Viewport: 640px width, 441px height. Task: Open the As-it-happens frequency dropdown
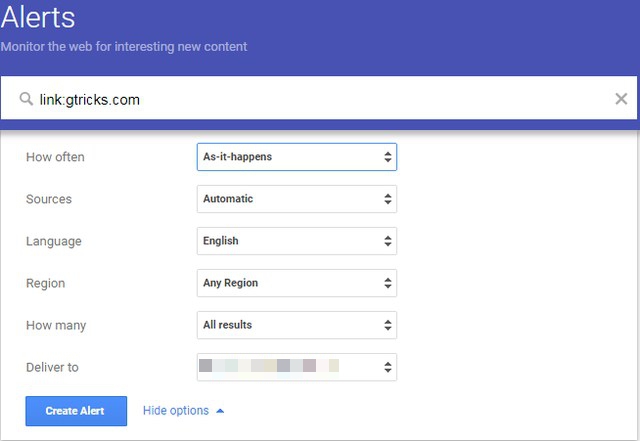pos(296,157)
